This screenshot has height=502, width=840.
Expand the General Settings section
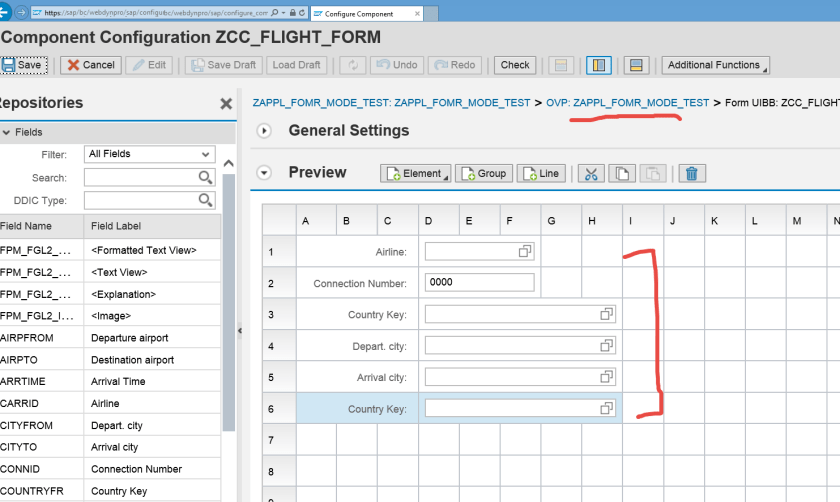[x=264, y=131]
